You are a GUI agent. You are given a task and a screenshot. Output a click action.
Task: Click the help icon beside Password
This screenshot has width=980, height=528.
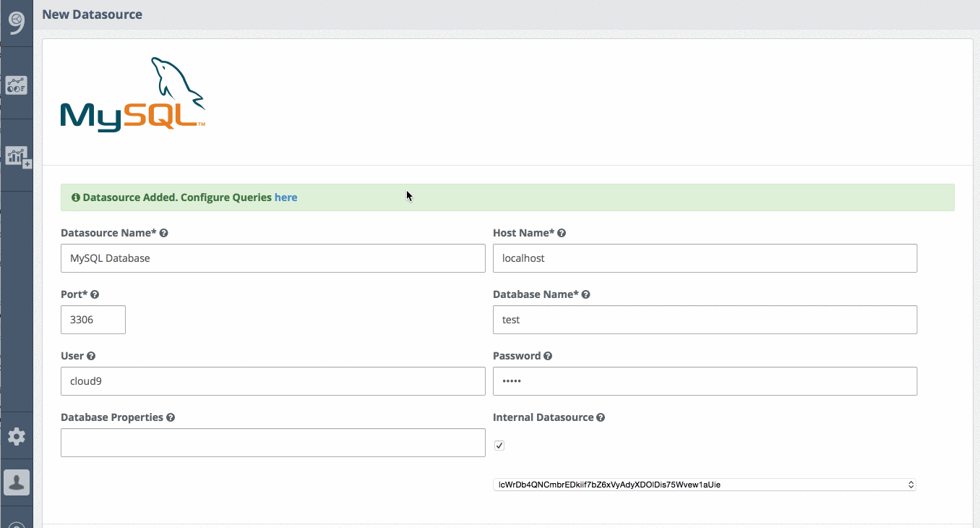548,355
